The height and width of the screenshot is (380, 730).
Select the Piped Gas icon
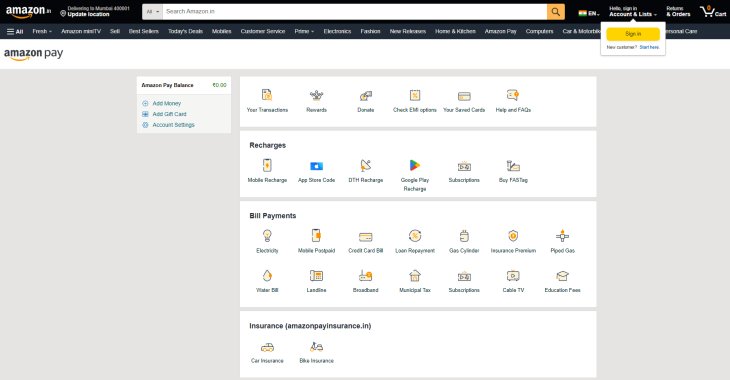(x=562, y=236)
